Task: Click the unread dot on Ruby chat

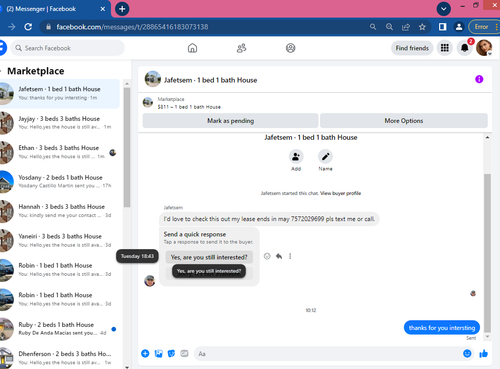Action: (114, 329)
